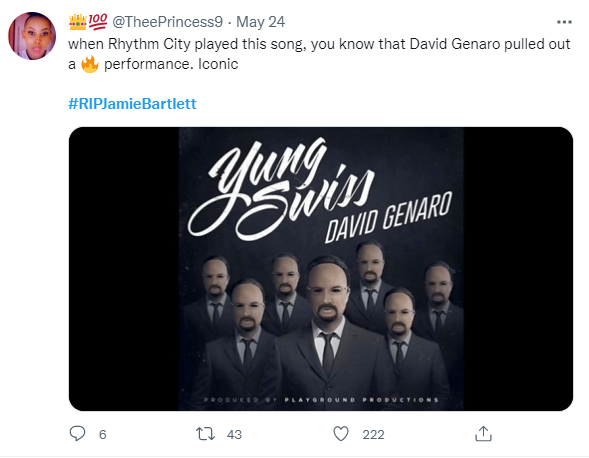Retweet this post using the arrows icon
The width and height of the screenshot is (589, 458).
click(x=205, y=434)
